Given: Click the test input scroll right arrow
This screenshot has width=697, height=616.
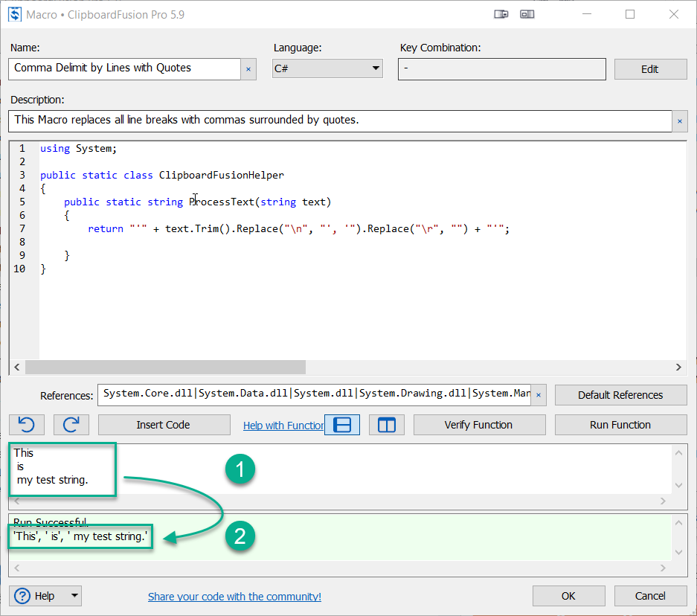Looking at the screenshot, I should point(664,501).
